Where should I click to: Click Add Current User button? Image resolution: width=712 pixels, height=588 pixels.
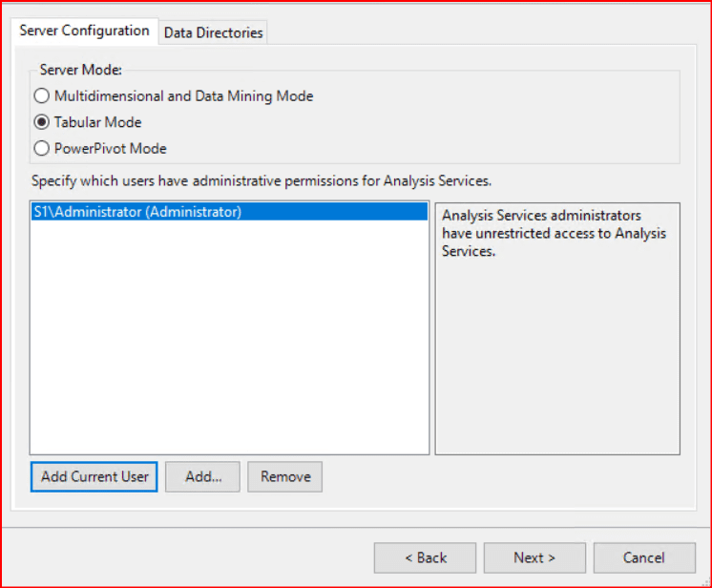[94, 477]
